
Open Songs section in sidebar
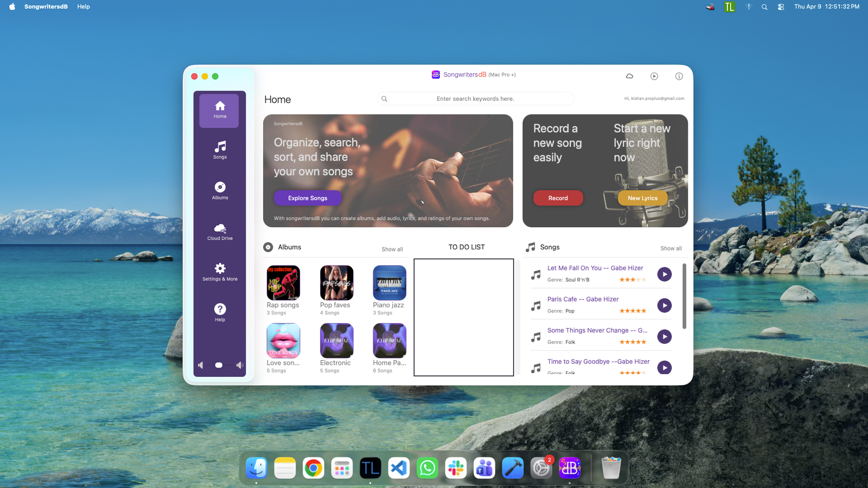tap(220, 150)
